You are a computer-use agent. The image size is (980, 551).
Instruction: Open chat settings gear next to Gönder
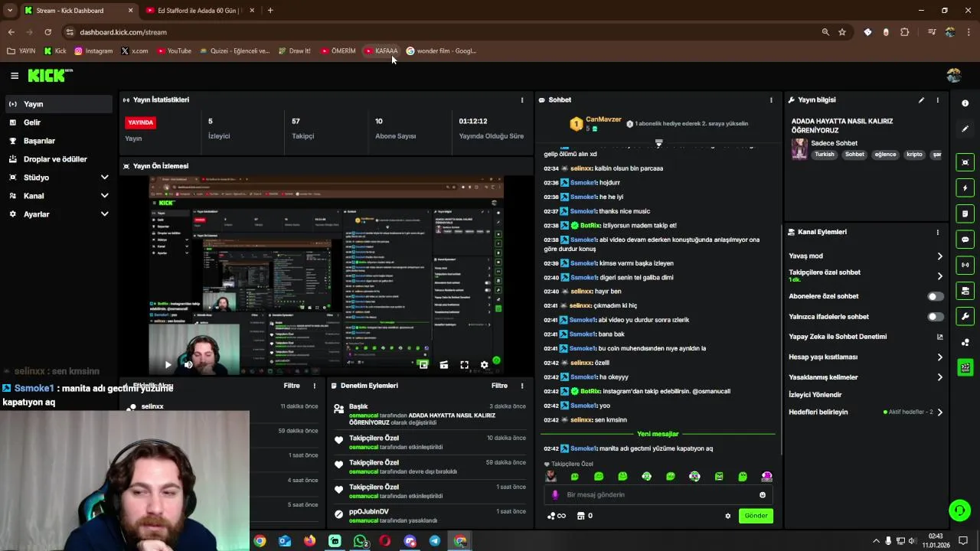pos(727,516)
